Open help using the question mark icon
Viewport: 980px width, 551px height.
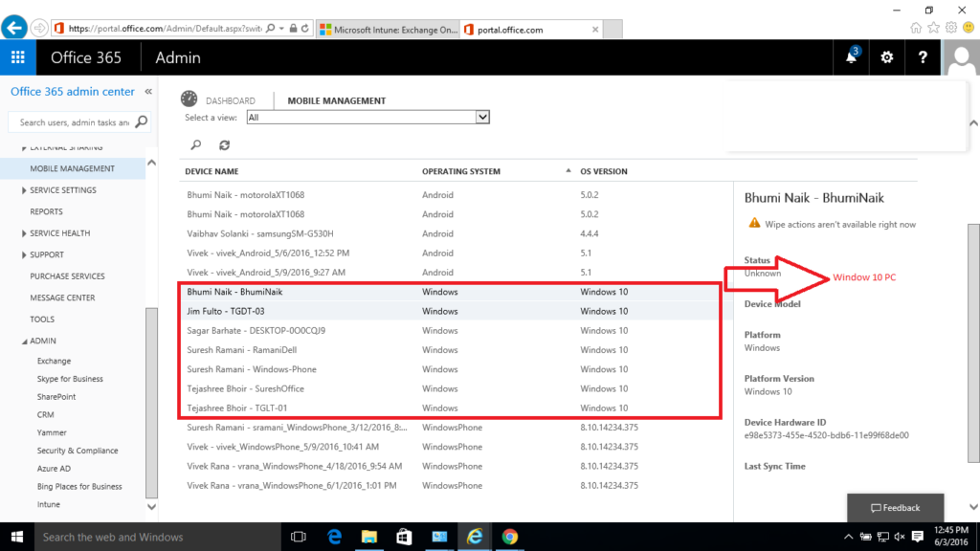[x=922, y=57]
